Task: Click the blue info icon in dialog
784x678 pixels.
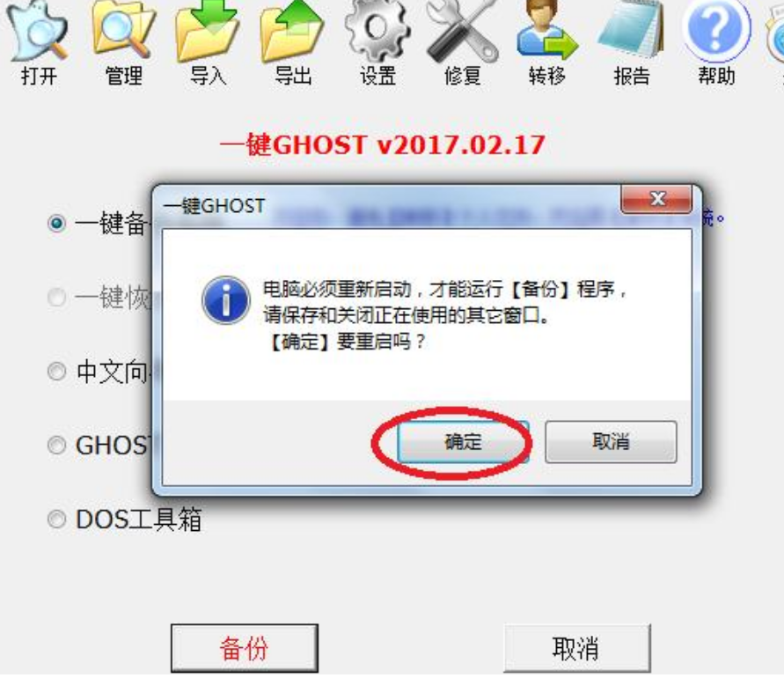Action: click(x=226, y=300)
